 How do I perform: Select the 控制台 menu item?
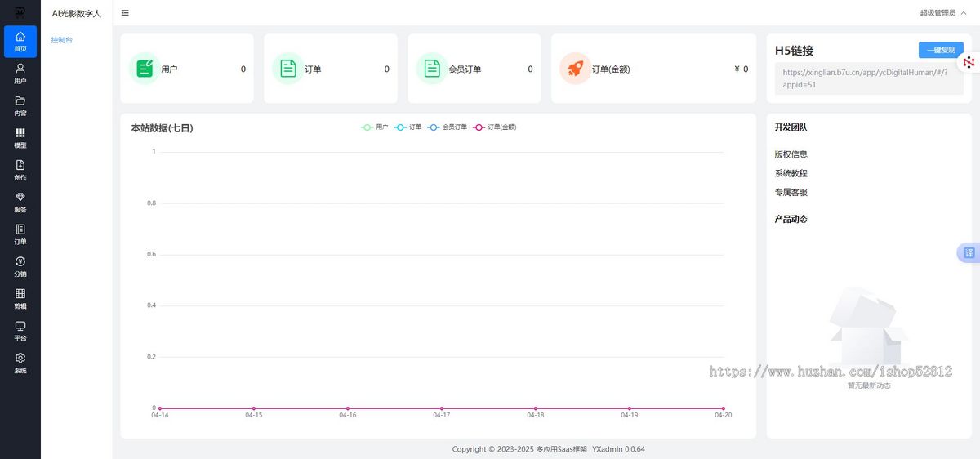[x=61, y=40]
